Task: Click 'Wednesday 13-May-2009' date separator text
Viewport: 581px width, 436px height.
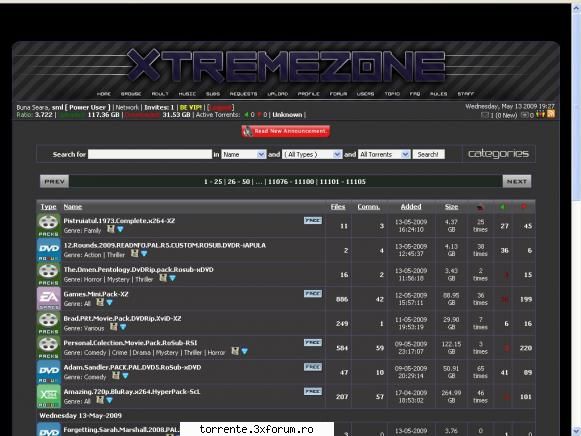Action: (x=80, y=416)
